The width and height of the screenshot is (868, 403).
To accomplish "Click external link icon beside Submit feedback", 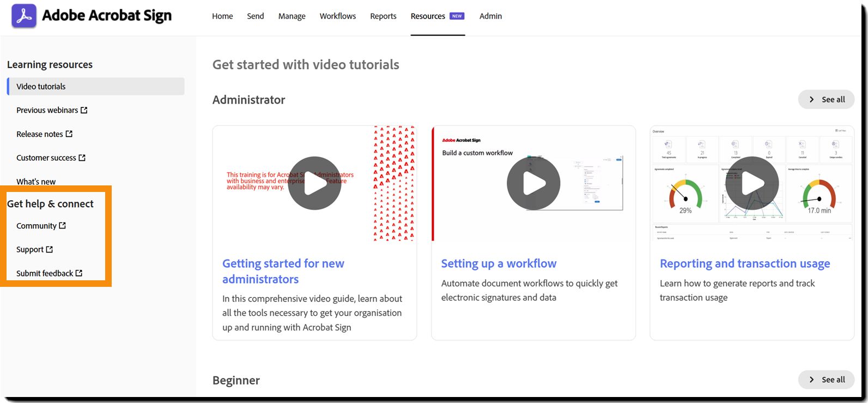I will point(79,273).
